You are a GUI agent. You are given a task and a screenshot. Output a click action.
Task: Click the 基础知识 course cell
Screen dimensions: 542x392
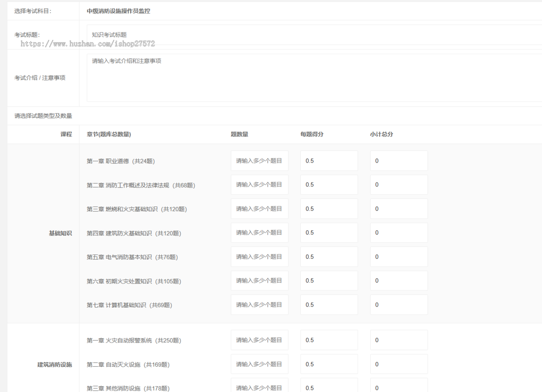click(x=61, y=233)
